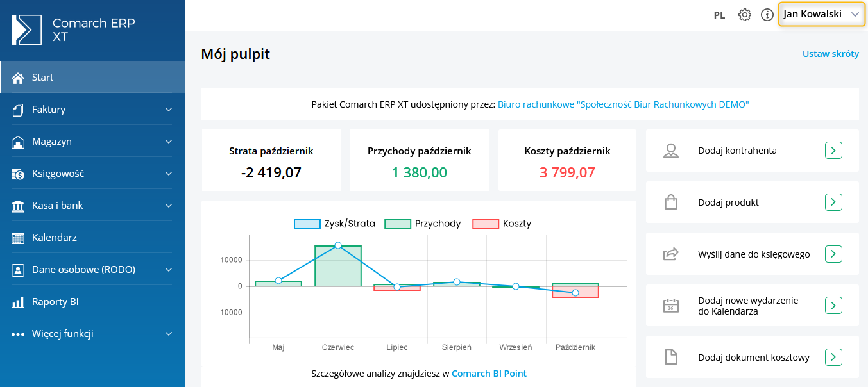Click the Mój pulpit heading

click(x=235, y=54)
